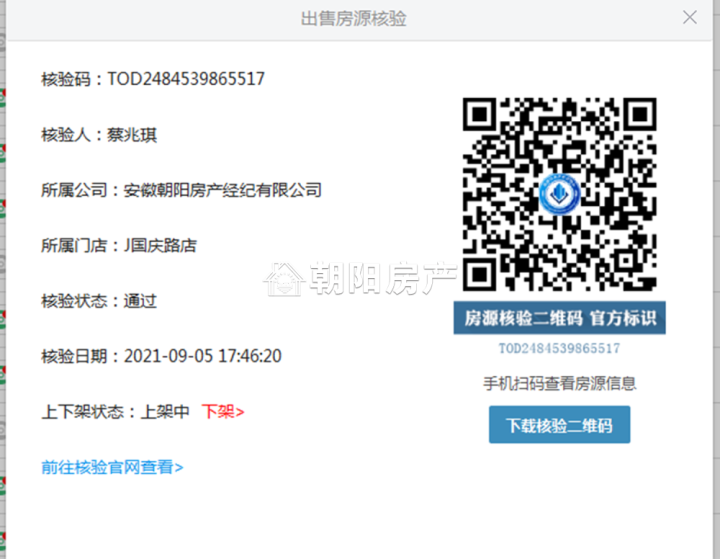The width and height of the screenshot is (720, 559).
Task: Click the 手机扫码查看房源信息 caption
Action: coord(559,383)
